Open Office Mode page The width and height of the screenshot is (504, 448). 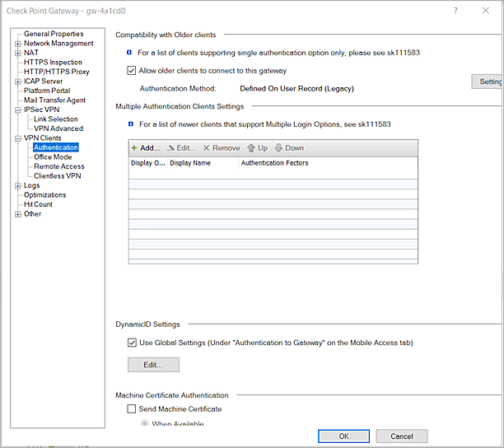pyautogui.click(x=53, y=156)
